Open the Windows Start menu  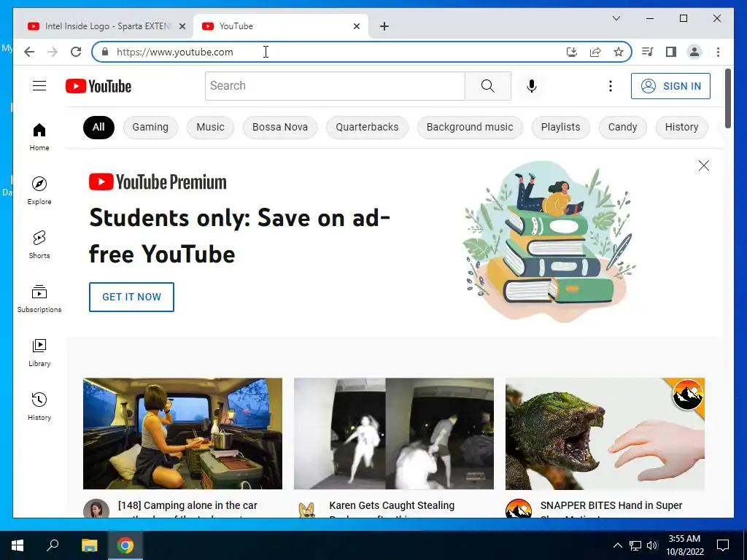coord(18,545)
